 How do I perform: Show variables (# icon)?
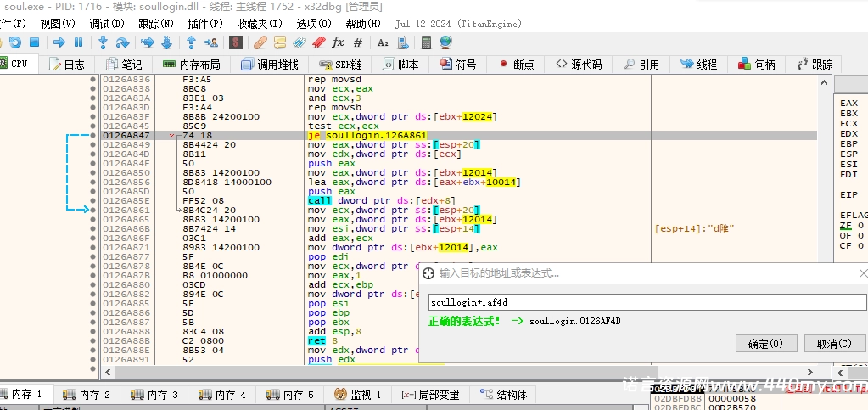[x=357, y=42]
